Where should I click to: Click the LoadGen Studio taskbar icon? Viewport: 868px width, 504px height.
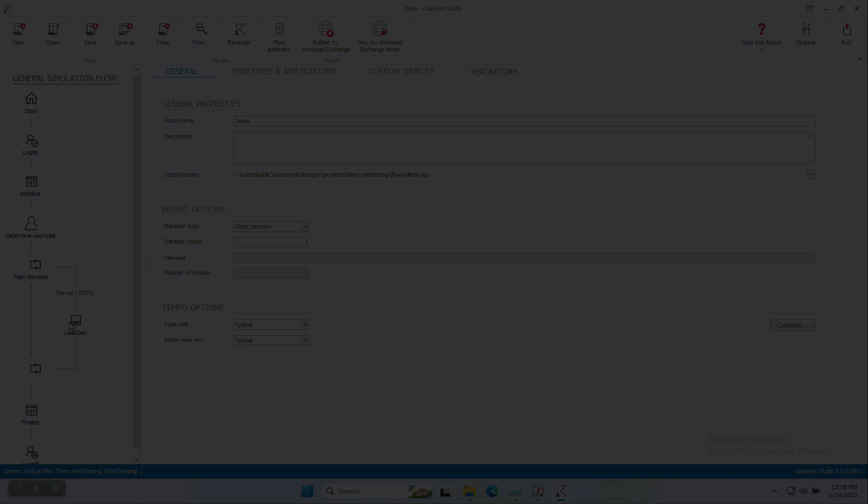click(x=561, y=491)
